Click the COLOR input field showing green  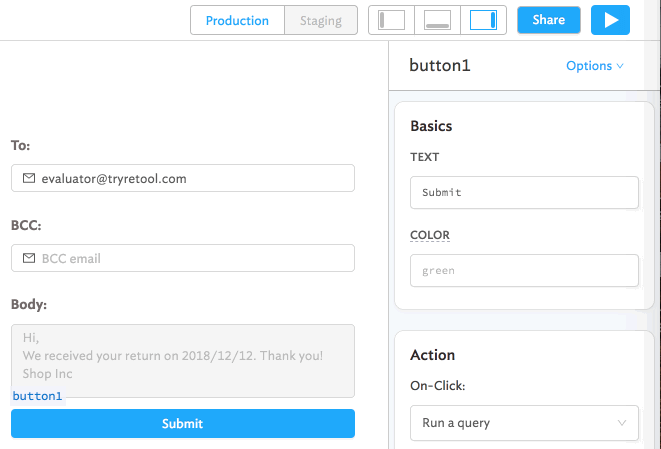click(524, 270)
